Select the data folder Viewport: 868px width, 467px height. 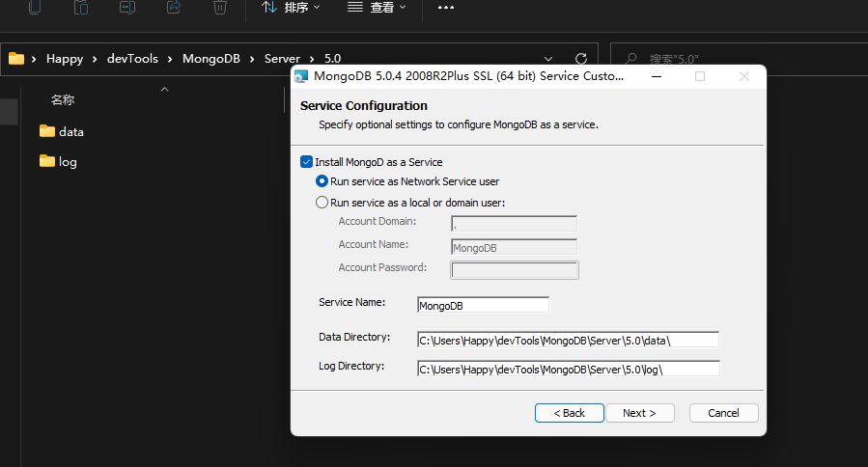click(x=62, y=131)
